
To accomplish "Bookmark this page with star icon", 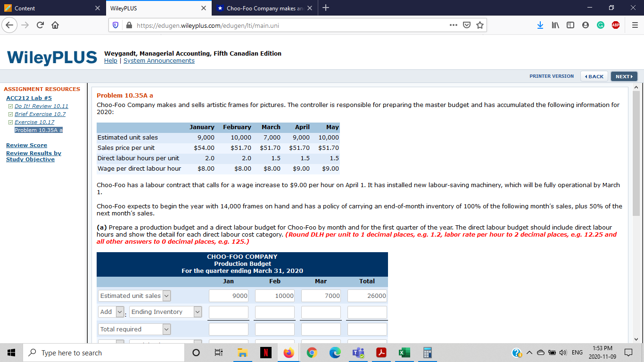I will pyautogui.click(x=480, y=25).
